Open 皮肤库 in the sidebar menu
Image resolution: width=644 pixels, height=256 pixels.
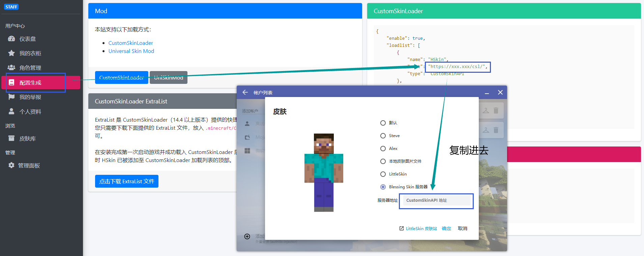click(41, 138)
